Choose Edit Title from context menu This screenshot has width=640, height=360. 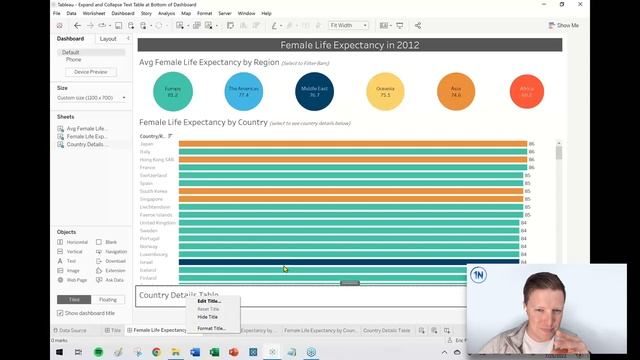point(209,301)
